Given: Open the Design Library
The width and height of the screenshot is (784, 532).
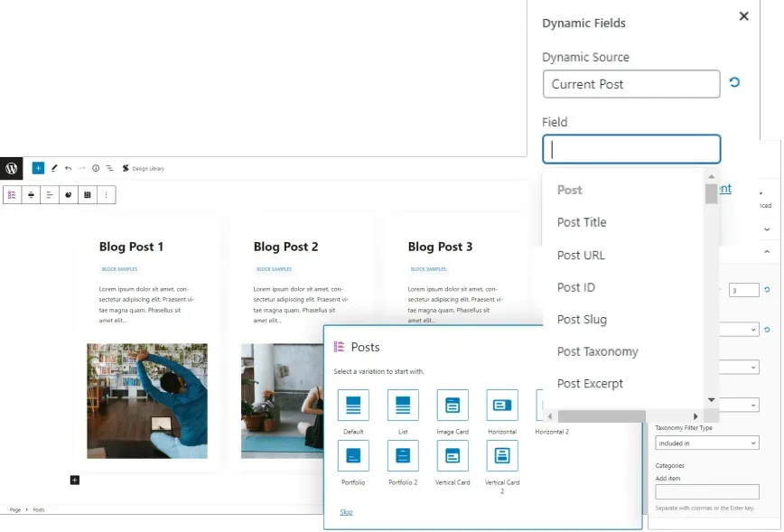Looking at the screenshot, I should click(x=143, y=169).
